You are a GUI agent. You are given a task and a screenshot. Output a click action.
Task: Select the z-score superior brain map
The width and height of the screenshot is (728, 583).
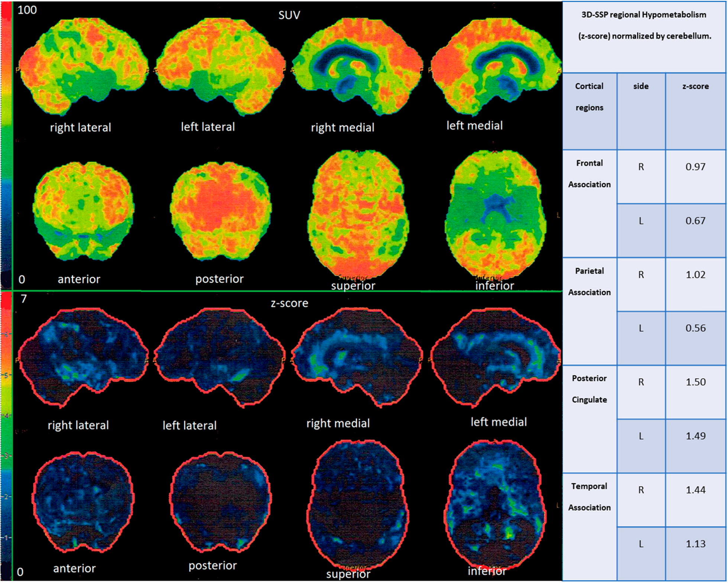[x=358, y=505]
